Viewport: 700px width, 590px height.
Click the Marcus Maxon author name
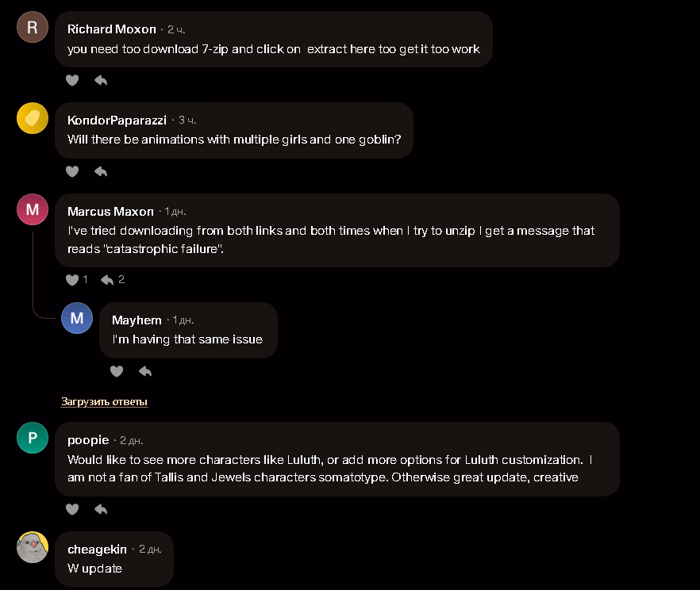point(110,212)
